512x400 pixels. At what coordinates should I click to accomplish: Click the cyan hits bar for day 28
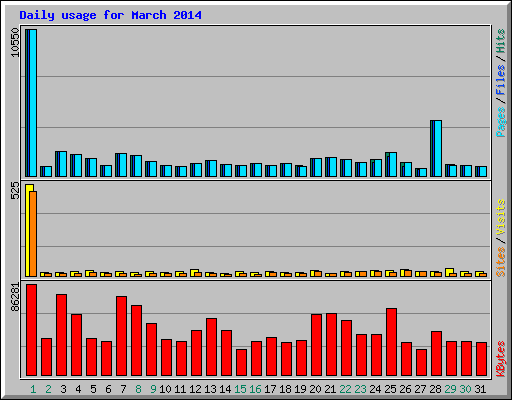pos(438,148)
